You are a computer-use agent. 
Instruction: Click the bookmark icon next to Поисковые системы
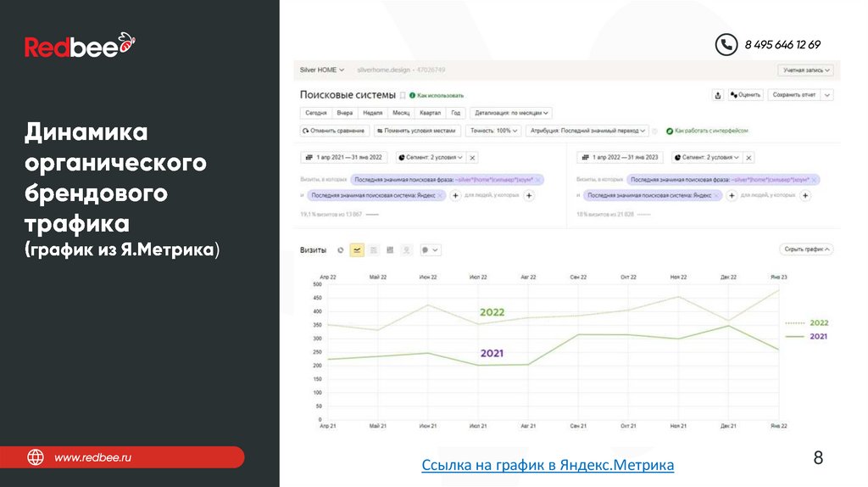[403, 95]
